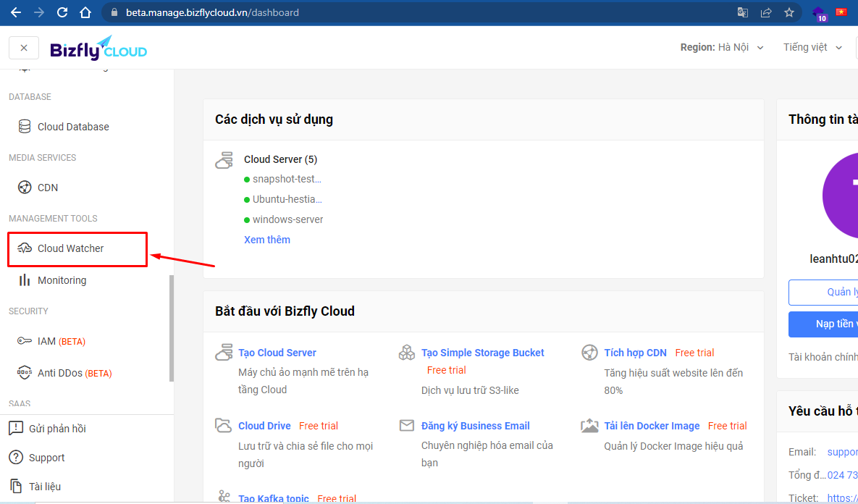Click the Gửi phản hồi feedback icon
This screenshot has height=504, width=858.
pyautogui.click(x=16, y=429)
